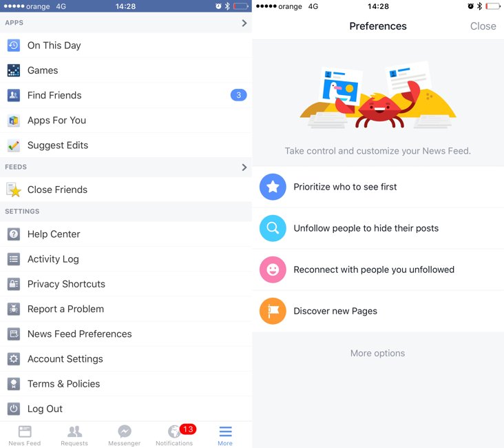Show More options in Preferences
Image resolution: width=504 pixels, height=448 pixels.
tap(378, 354)
